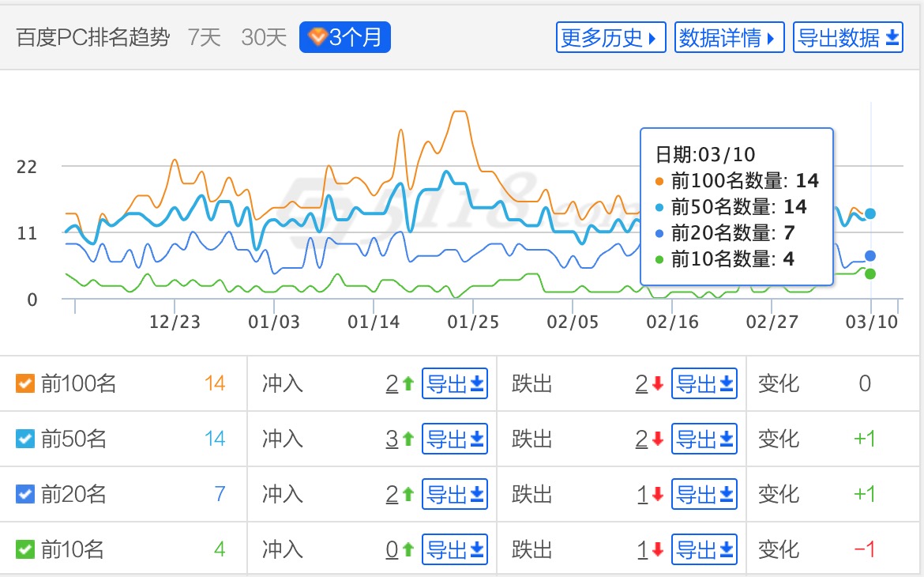Export the 前50名 跌出 keyword list
The image size is (924, 577).
704,439
